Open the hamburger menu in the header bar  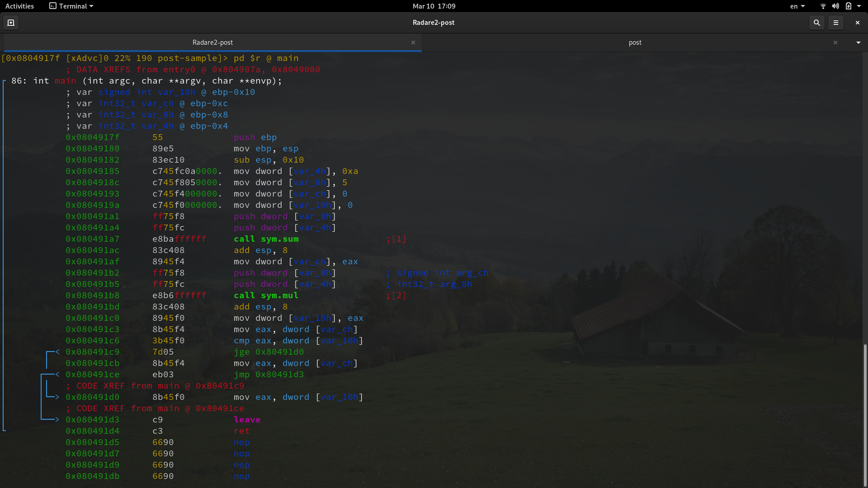pyautogui.click(x=836, y=22)
